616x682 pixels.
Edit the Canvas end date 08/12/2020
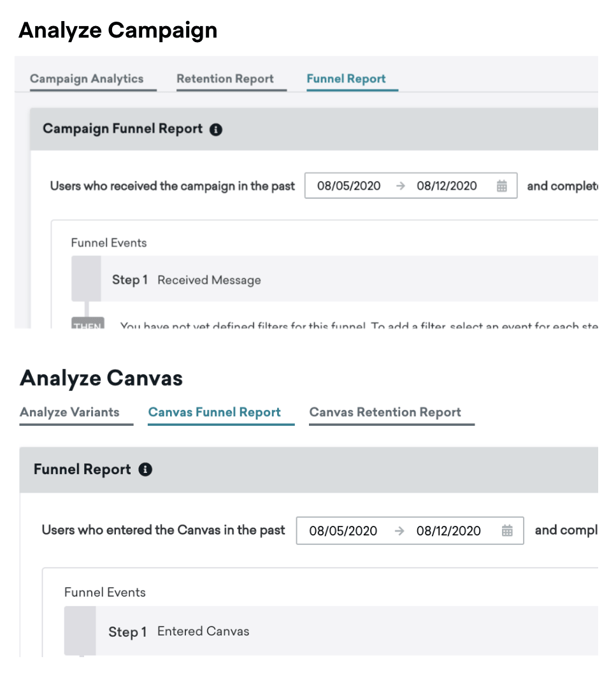(448, 531)
